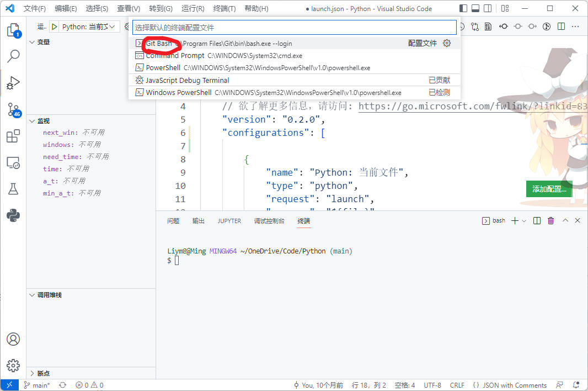Viewport: 588px width, 391px height.
Task: Click the remote window indicator in status bar
Action: tap(9, 385)
